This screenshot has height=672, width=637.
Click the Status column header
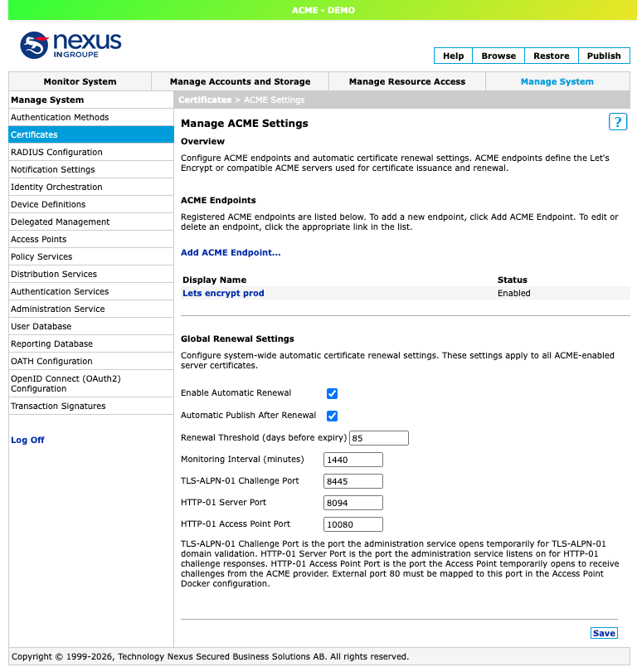click(x=513, y=280)
